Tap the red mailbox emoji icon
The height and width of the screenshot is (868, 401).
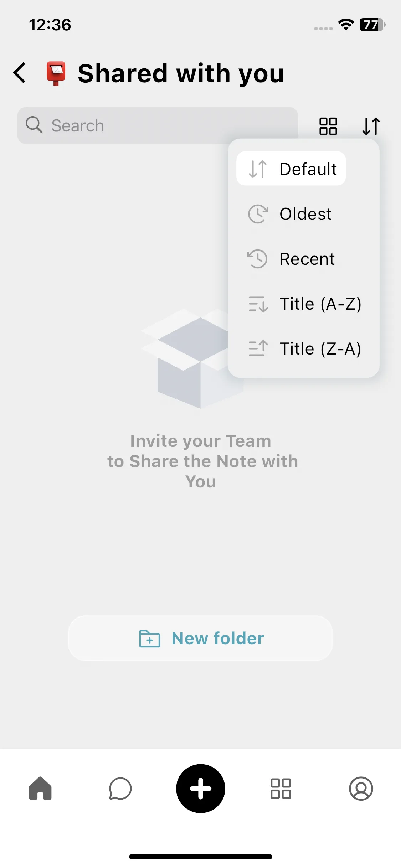[x=56, y=73]
